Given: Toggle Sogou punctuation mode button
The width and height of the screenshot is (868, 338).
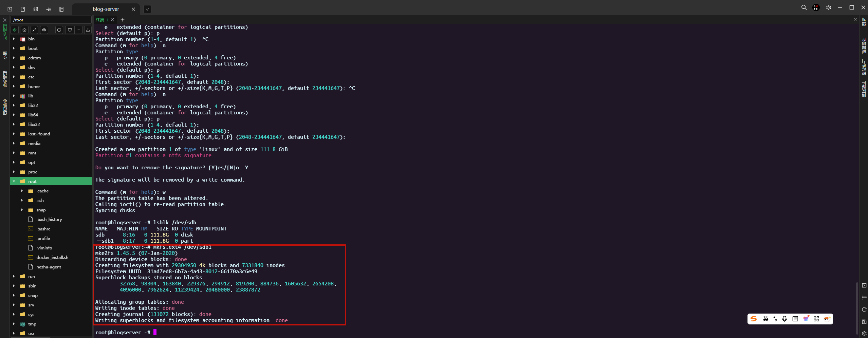Looking at the screenshot, I should [x=775, y=319].
